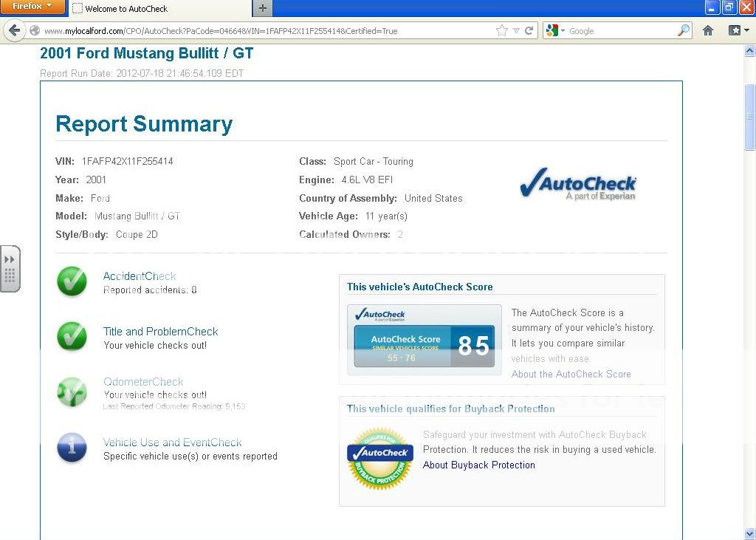Toggle the bookmark star for this page
This screenshot has width=756, height=540.
point(501,30)
